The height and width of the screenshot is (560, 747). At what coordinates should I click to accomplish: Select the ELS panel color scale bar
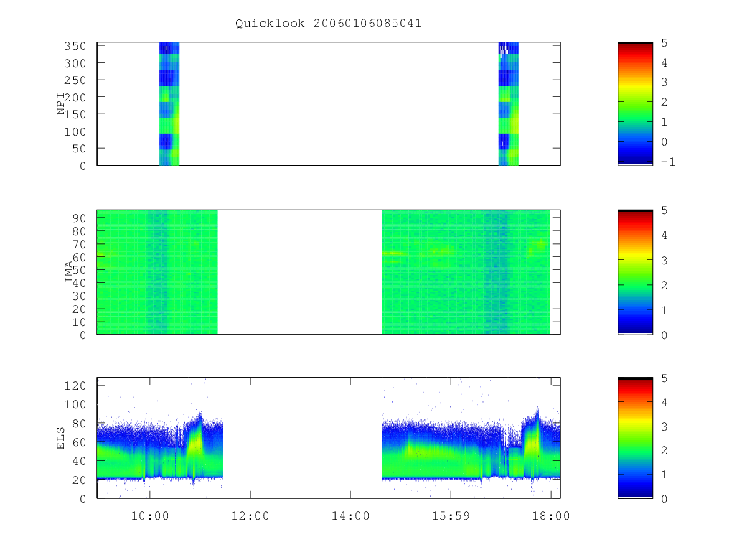tap(635, 437)
